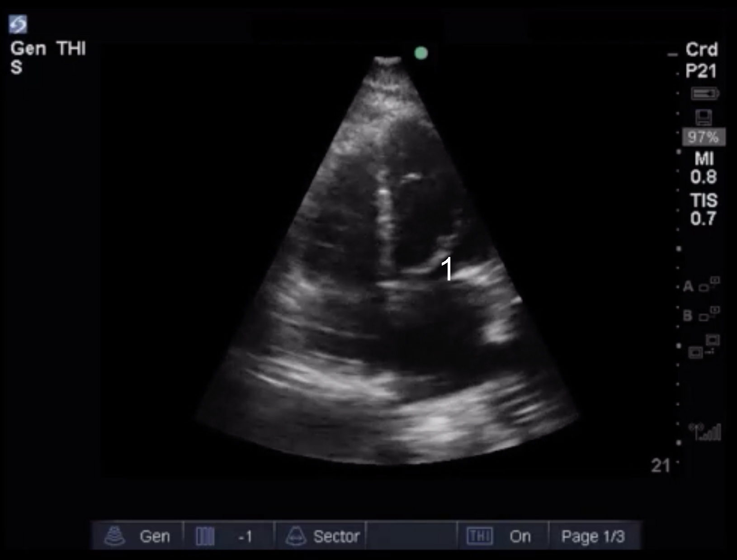Click the Crd exam type label
Screen dimensions: 737x560
(x=701, y=50)
